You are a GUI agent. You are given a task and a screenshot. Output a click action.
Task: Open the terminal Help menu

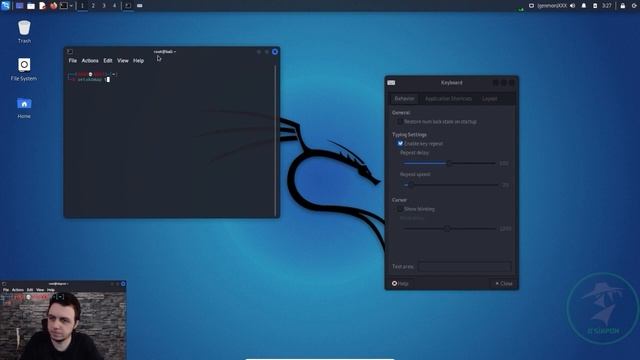coord(138,60)
